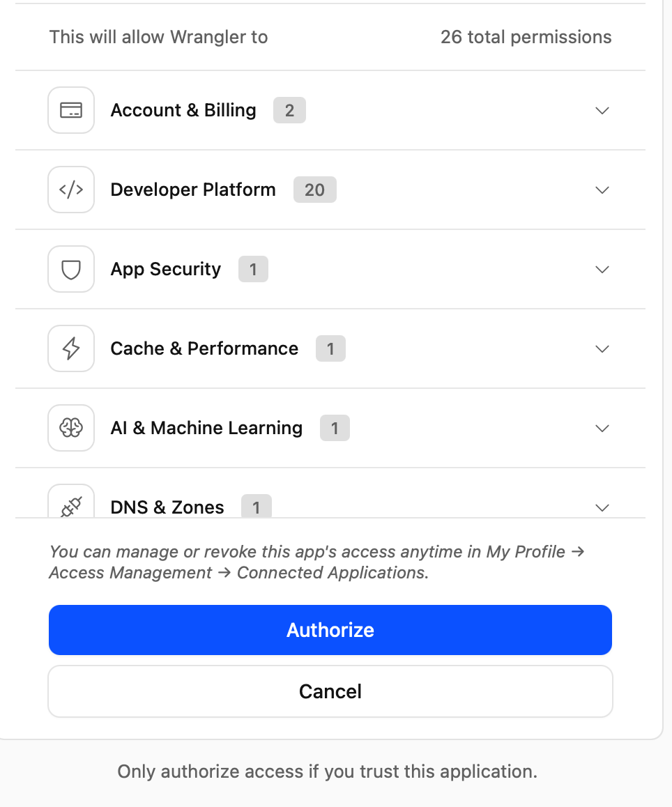Select the Account & Billing label

click(x=183, y=110)
